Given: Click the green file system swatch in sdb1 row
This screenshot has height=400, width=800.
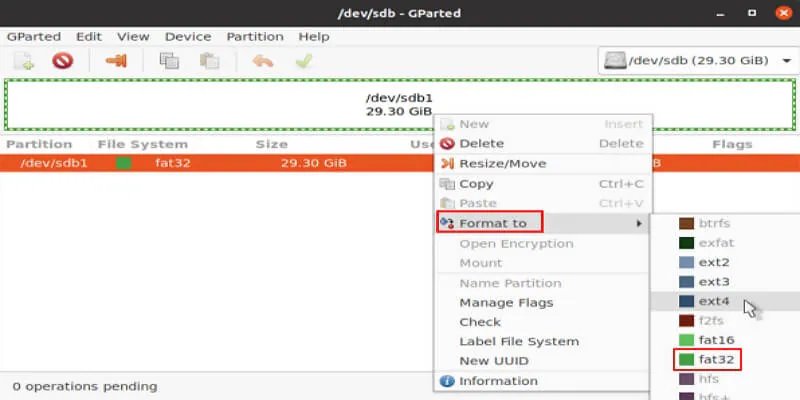Looking at the screenshot, I should click(x=123, y=163).
